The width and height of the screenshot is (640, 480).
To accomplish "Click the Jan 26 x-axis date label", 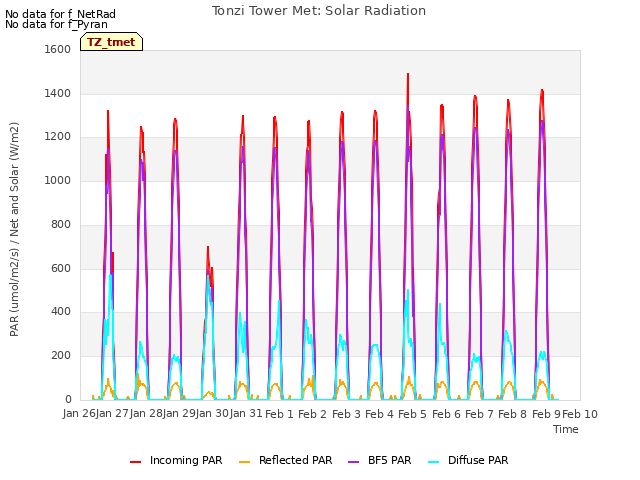I will pos(79,414).
